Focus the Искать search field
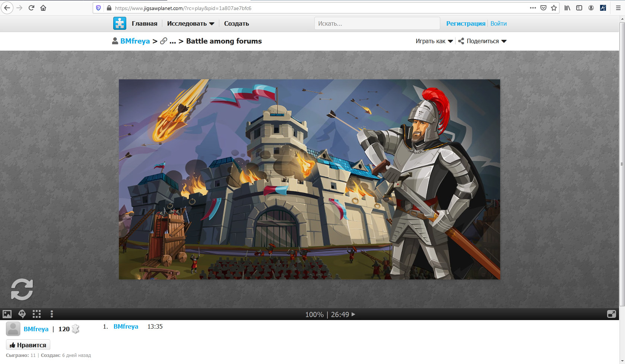Screen dimensions: 625x364 pos(377,23)
